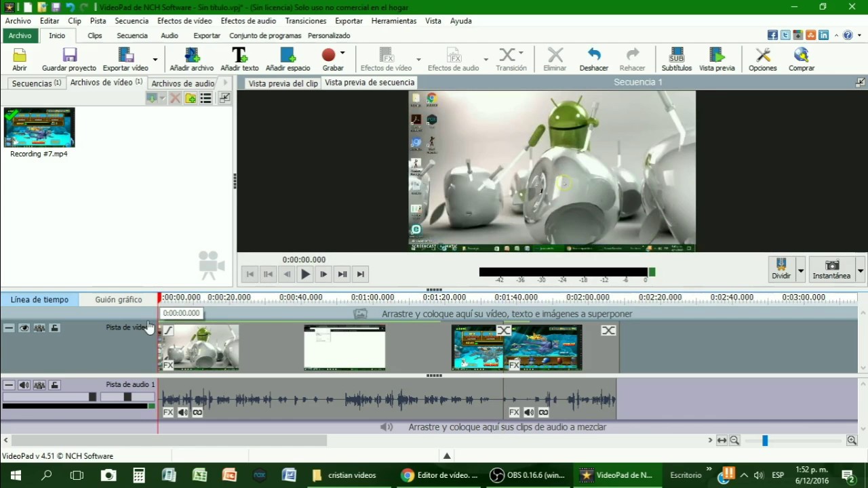Go to start of sequence button
Screen dimensions: 868x488
[x=250, y=274]
